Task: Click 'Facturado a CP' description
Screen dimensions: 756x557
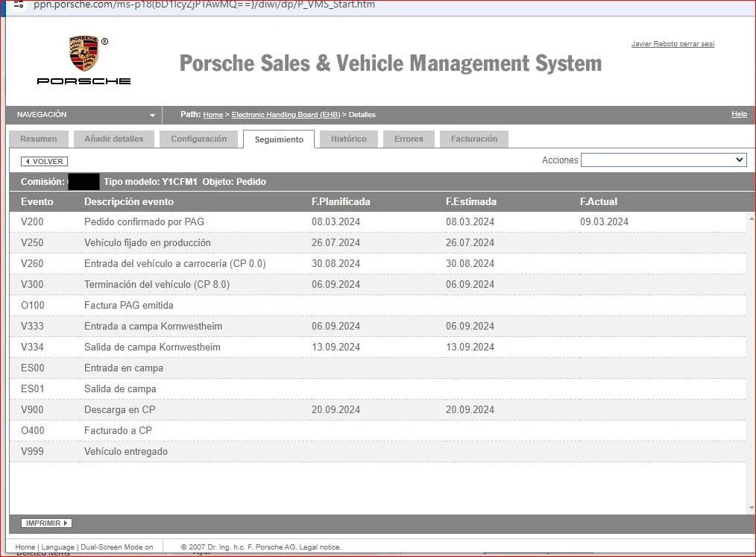Action: (118, 431)
